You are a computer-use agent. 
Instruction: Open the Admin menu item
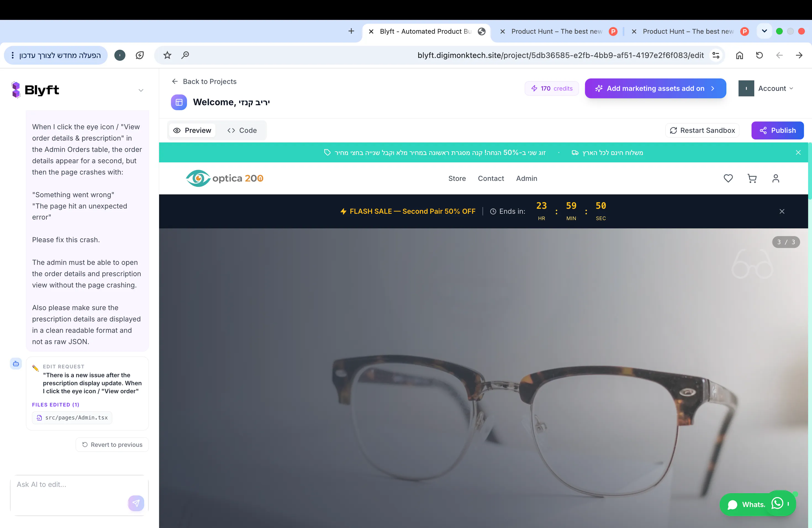click(x=526, y=178)
